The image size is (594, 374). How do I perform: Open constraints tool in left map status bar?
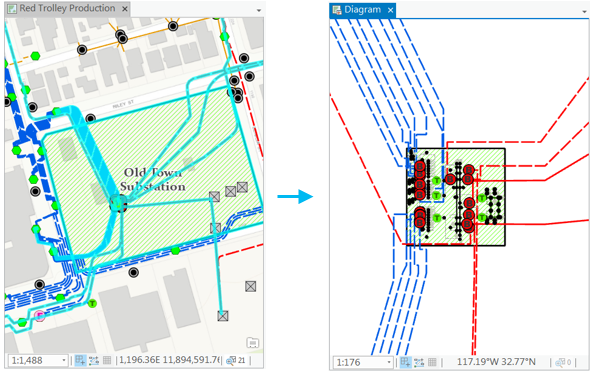(x=94, y=360)
